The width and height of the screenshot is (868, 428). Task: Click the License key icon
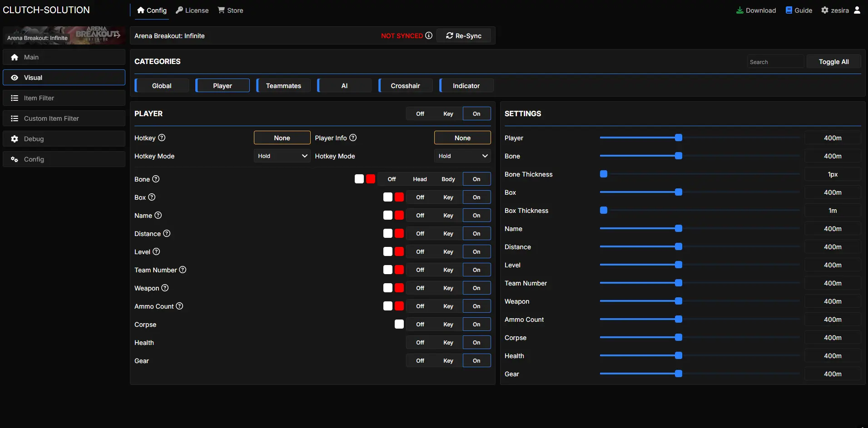(179, 10)
